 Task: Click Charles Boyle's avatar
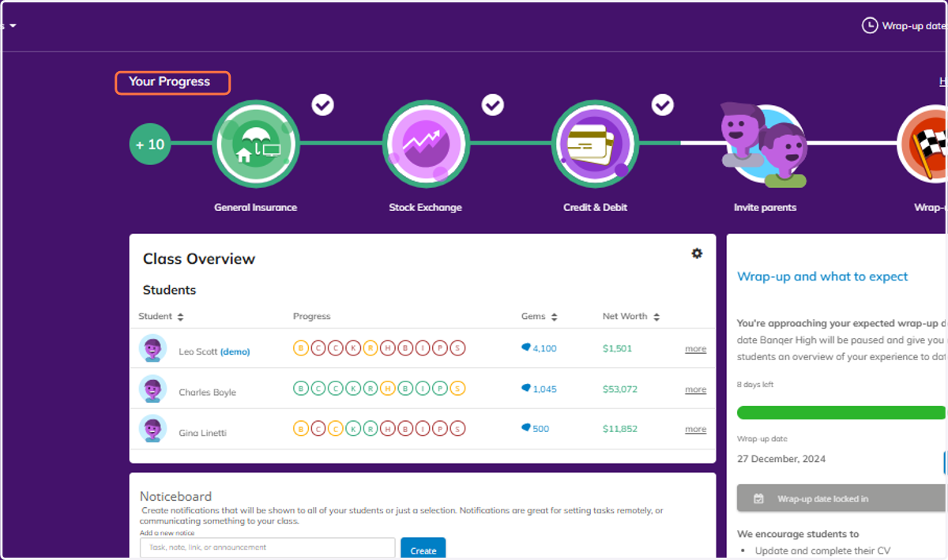pyautogui.click(x=152, y=389)
